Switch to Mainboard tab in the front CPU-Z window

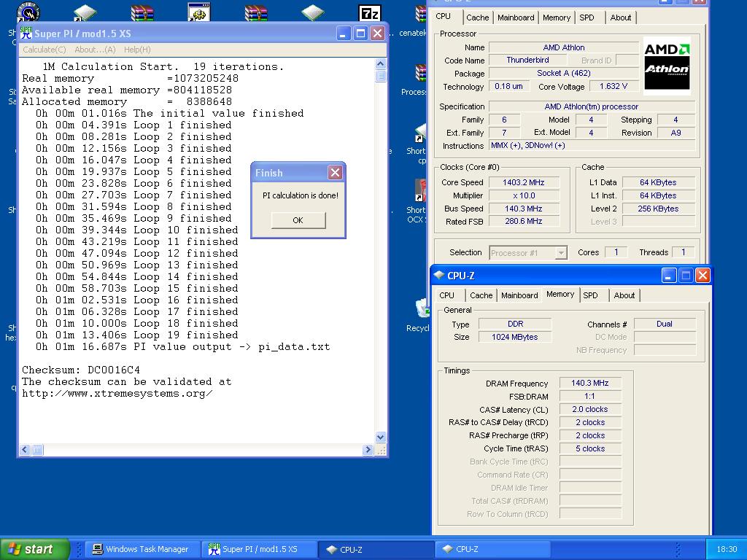tap(519, 295)
